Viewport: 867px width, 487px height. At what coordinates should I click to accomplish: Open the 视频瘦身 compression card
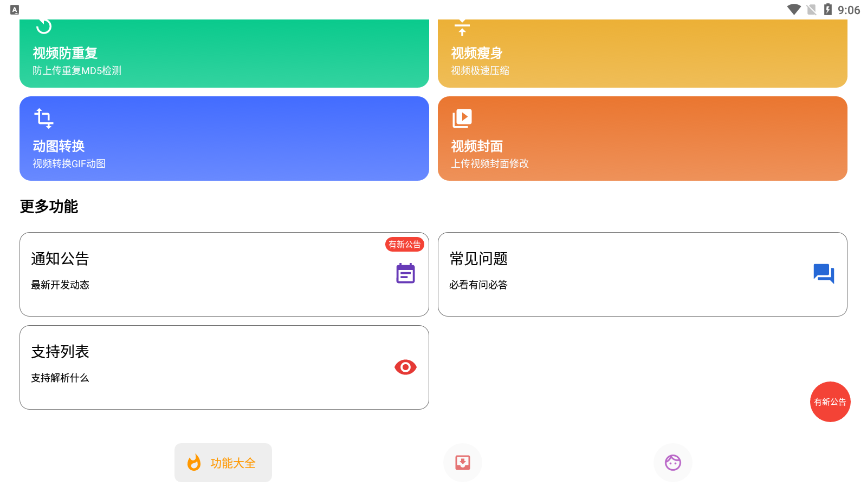pyautogui.click(x=642, y=55)
